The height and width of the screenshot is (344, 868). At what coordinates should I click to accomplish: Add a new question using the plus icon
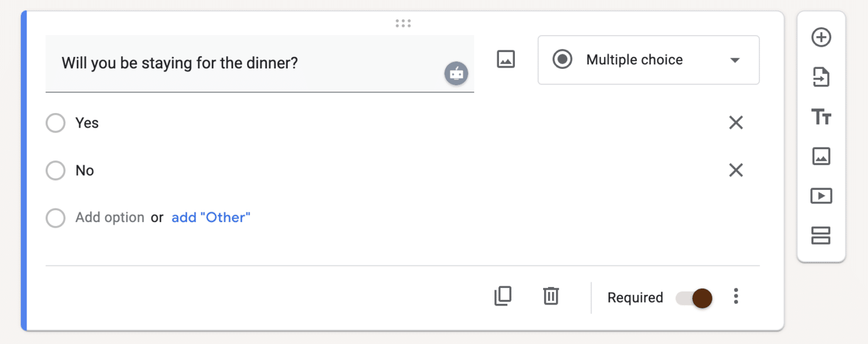pyautogui.click(x=821, y=37)
